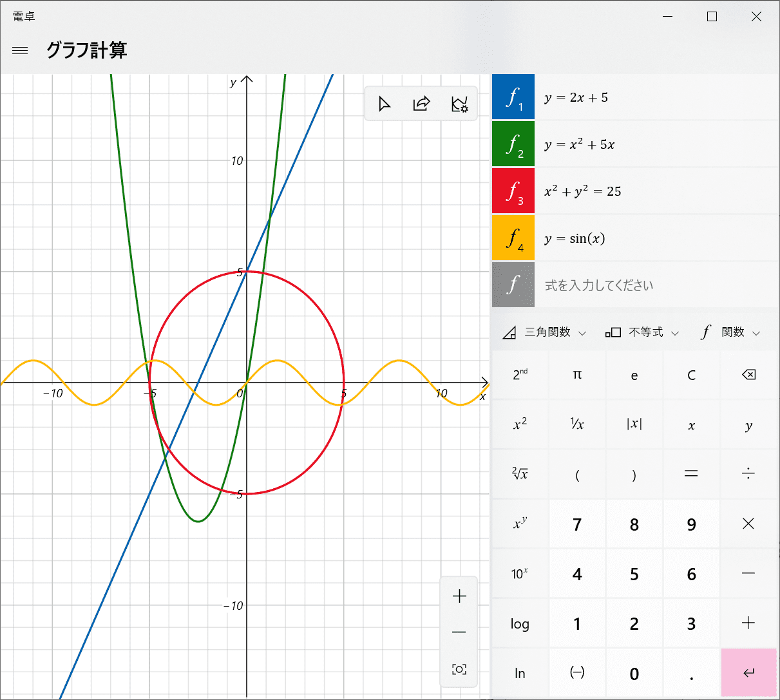
Task: Click the open parenthesis key
Action: point(577,474)
